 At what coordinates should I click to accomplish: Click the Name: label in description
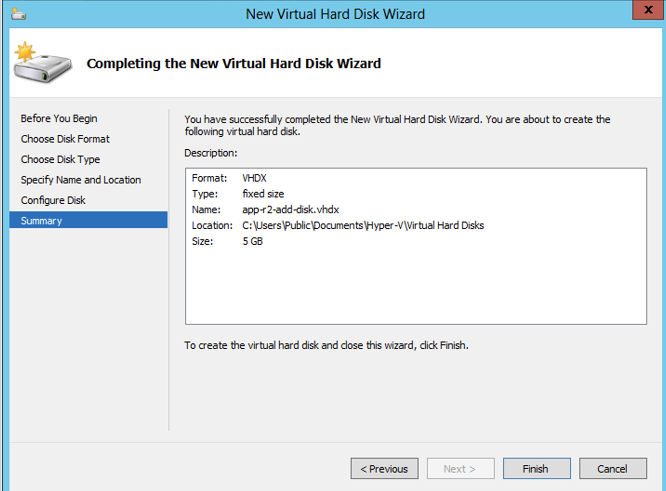pos(206,209)
